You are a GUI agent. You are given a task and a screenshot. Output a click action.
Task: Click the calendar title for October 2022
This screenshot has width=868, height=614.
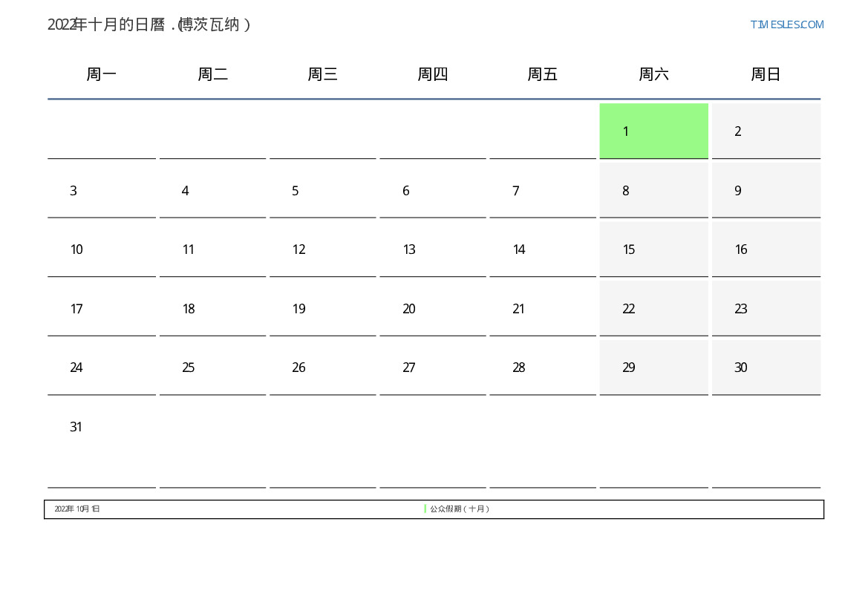click(149, 25)
